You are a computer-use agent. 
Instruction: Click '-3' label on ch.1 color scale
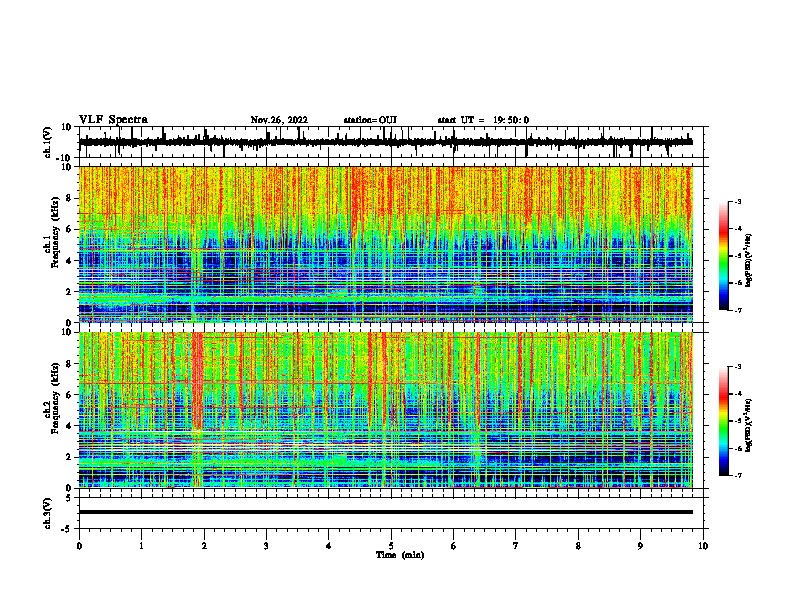[x=738, y=202]
